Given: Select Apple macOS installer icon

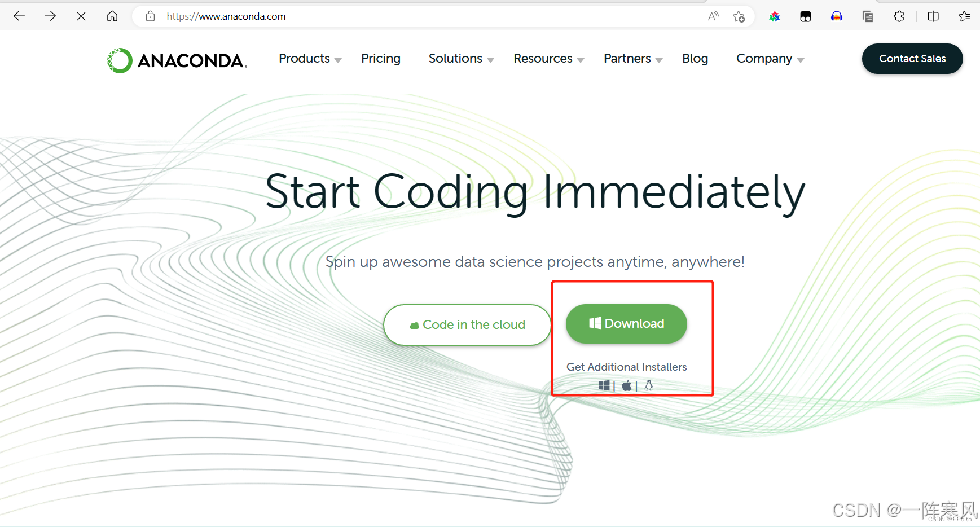Looking at the screenshot, I should 627,385.
